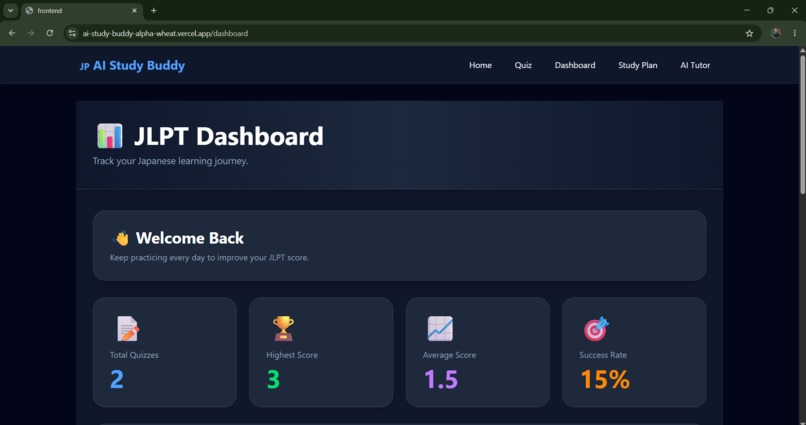Bookmark this page with the star icon
Image resolution: width=806 pixels, height=425 pixels.
[749, 33]
